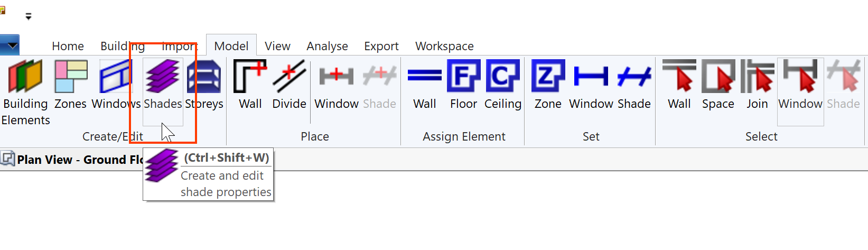Image resolution: width=868 pixels, height=250 pixels.
Task: Open the Storeys editor
Action: [204, 86]
